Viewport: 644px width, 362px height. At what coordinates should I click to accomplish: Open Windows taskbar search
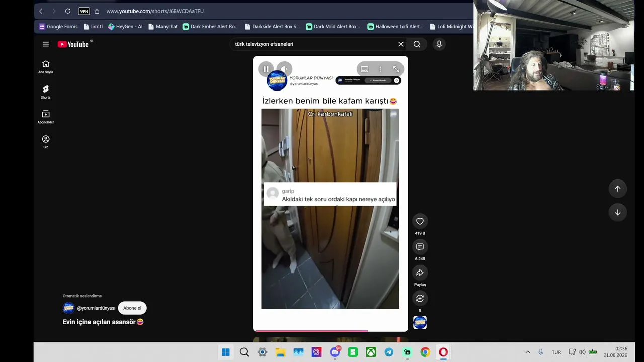tap(244, 352)
